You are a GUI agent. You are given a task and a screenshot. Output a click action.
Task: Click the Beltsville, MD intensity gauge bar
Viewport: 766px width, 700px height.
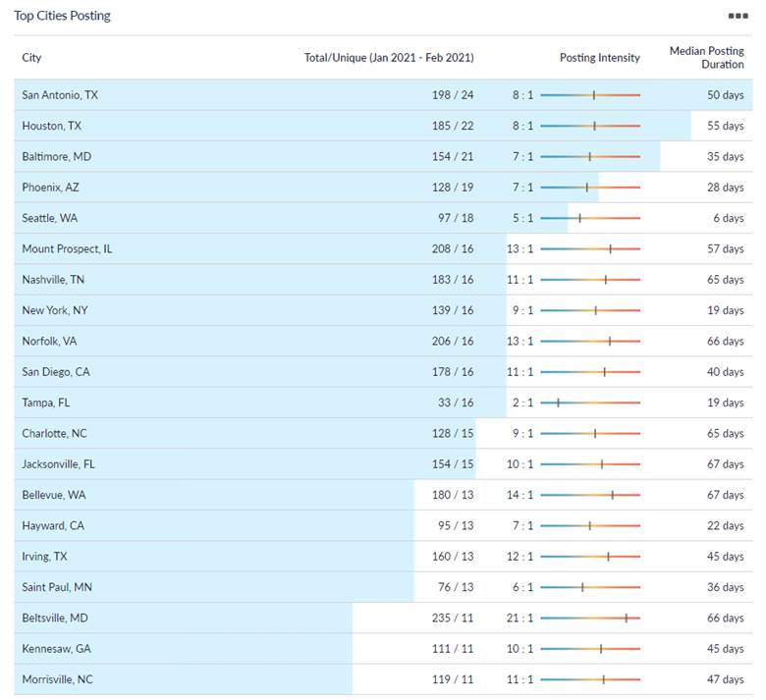[590, 618]
